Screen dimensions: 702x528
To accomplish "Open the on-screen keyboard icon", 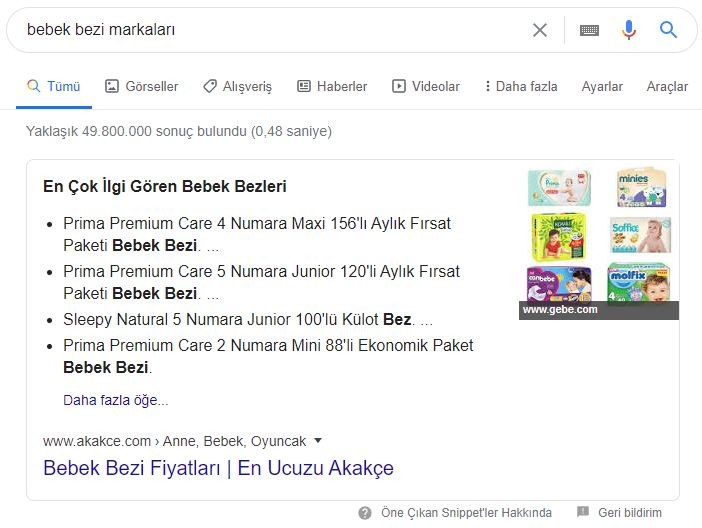I will point(589,30).
